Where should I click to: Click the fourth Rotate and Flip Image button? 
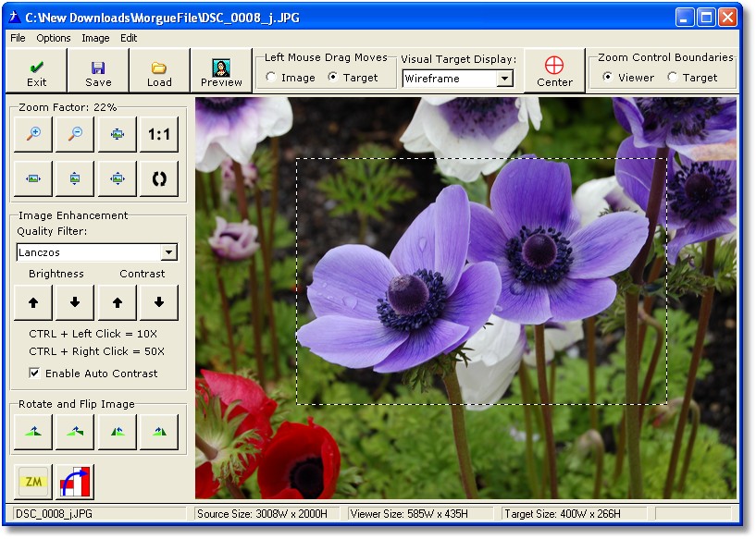(158, 432)
